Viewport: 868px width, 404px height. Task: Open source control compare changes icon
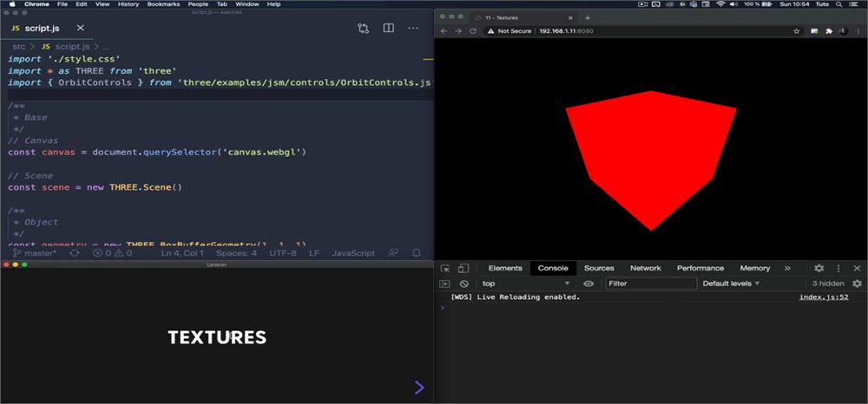363,29
